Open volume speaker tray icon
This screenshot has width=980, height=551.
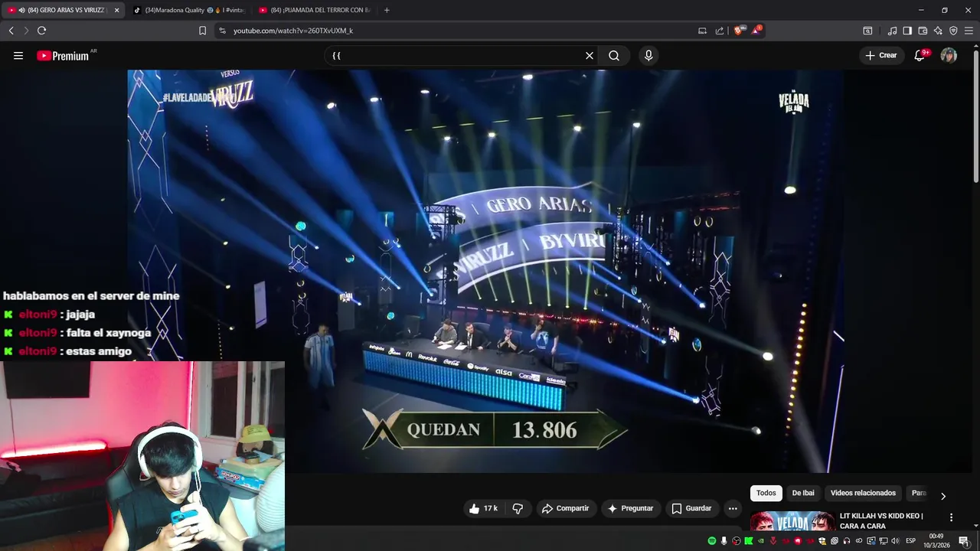pos(895,541)
